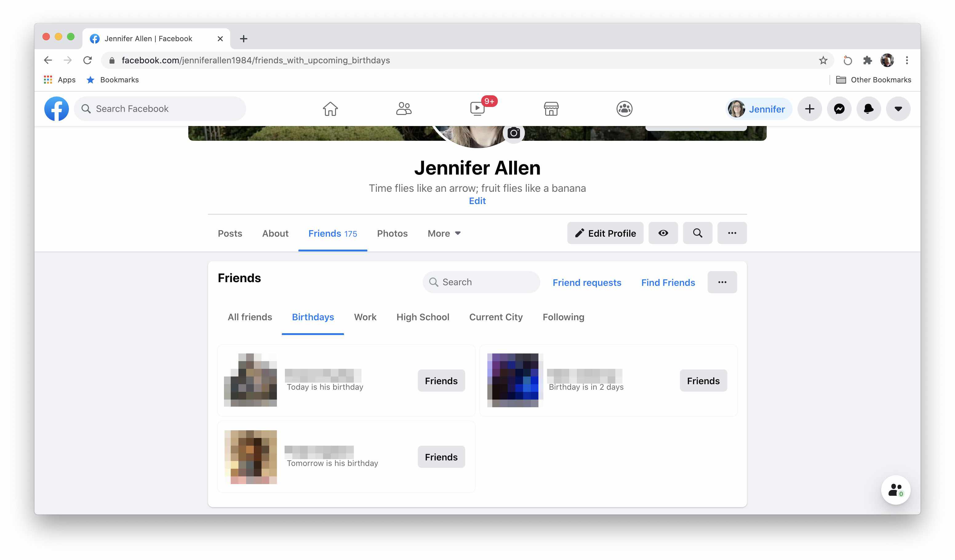Open Messenger icon
Screen dimensions: 955x560
840,109
